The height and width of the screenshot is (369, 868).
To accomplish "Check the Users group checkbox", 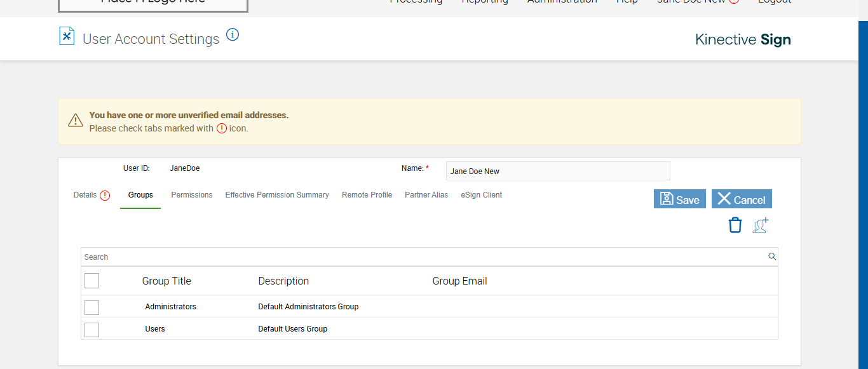I will (92, 330).
